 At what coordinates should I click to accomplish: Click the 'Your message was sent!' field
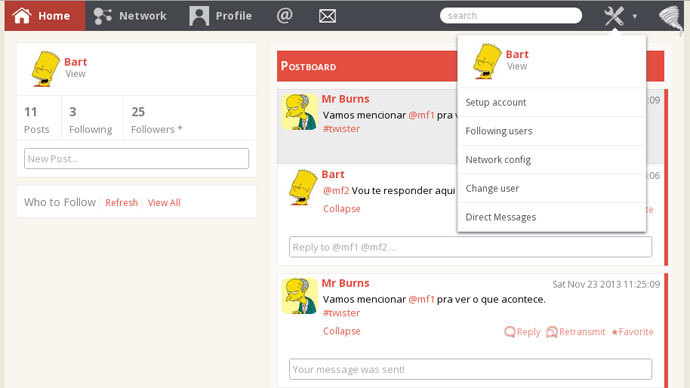470,369
